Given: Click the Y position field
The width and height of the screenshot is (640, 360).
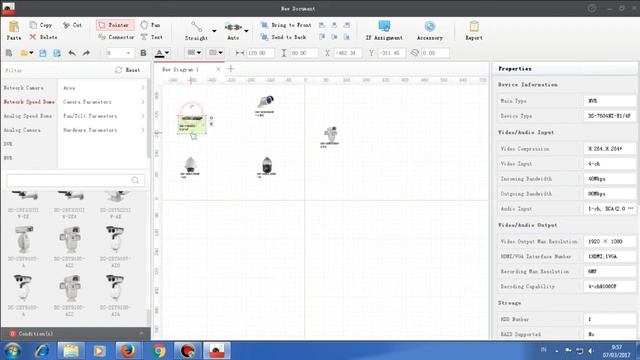Looking at the screenshot, I should [x=391, y=53].
